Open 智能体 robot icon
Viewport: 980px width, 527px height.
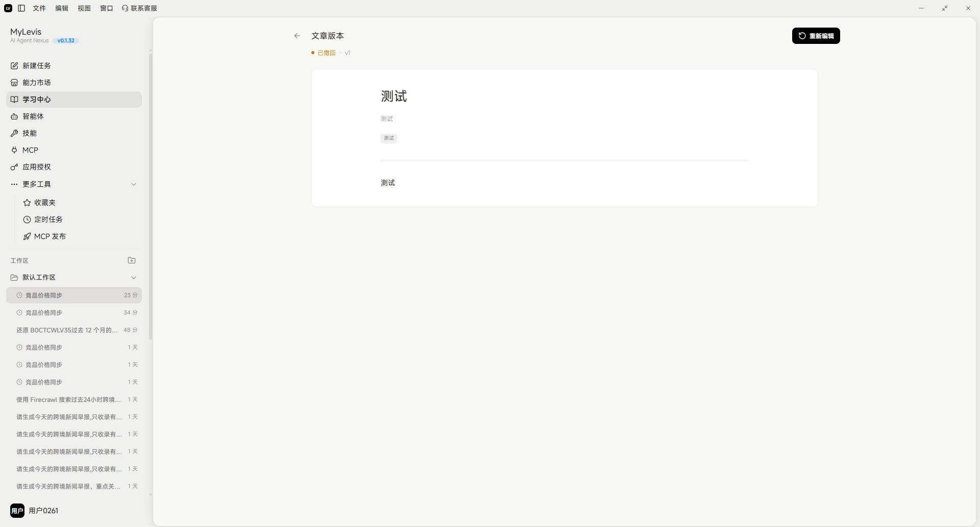14,116
